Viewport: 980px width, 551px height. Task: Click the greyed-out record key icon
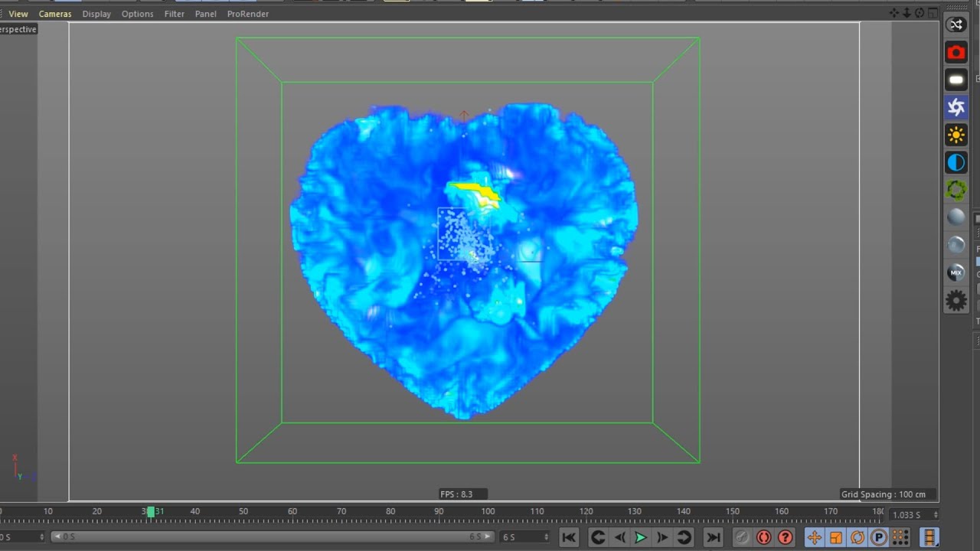click(742, 537)
